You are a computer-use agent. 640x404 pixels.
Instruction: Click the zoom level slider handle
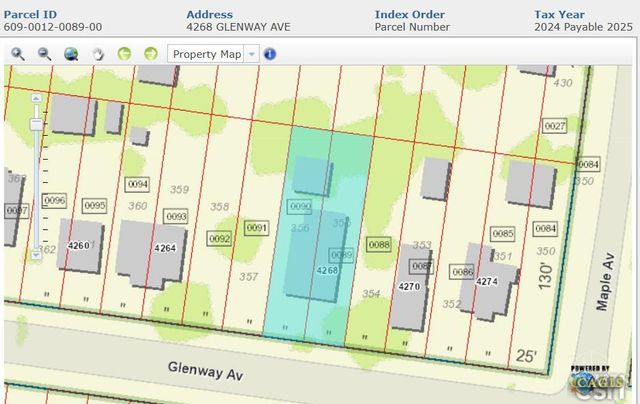(37, 123)
